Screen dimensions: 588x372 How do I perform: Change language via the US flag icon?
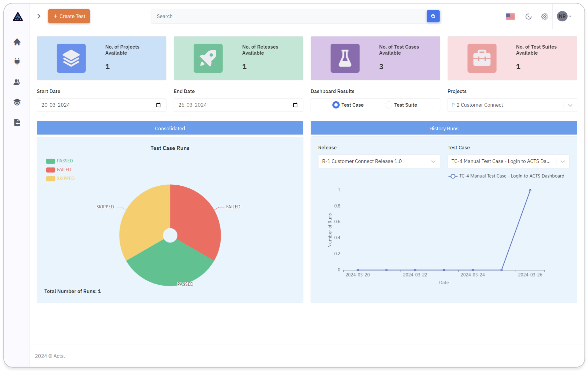(510, 16)
